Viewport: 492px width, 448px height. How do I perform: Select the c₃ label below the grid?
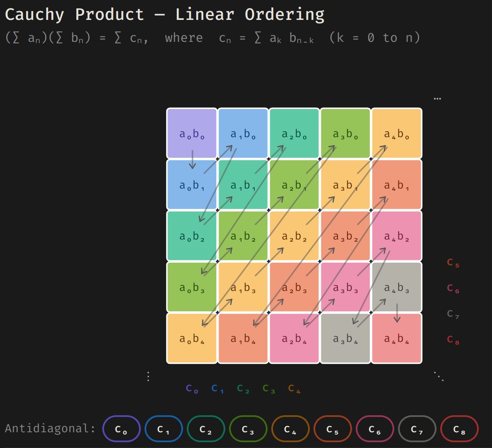point(269,389)
